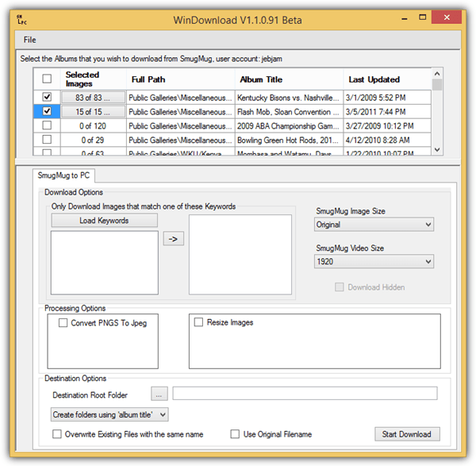This screenshot has width=476, height=466.
Task: Uncheck the Kentucky Bisons album checkbox
Action: pyautogui.click(x=47, y=97)
